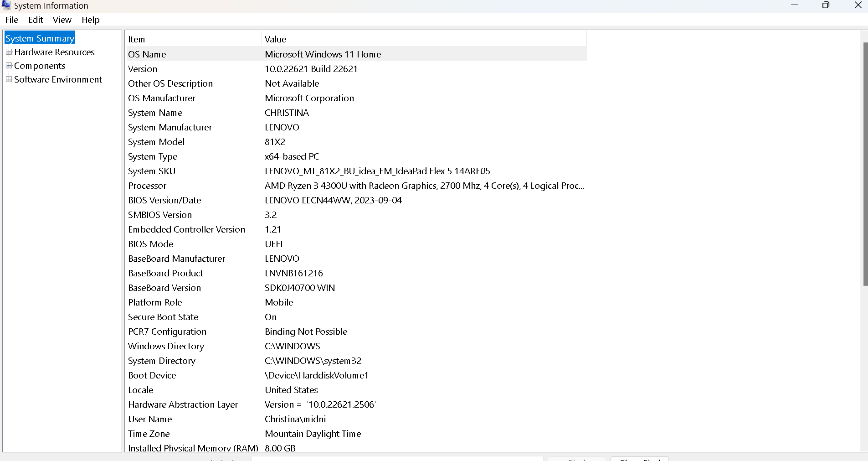
Task: Select the System Name row
Action: [x=356, y=113]
